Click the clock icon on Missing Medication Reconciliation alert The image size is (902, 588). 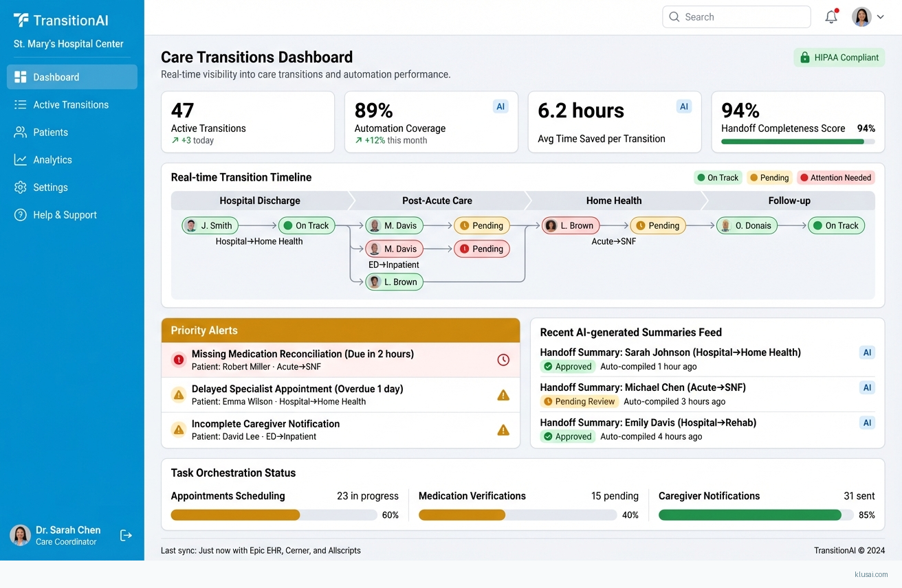tap(503, 360)
